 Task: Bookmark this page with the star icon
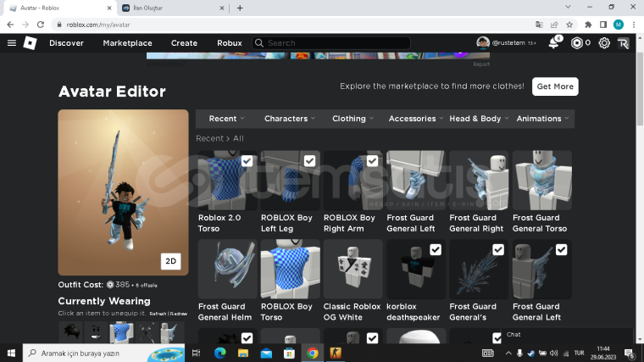pyautogui.click(x=569, y=25)
